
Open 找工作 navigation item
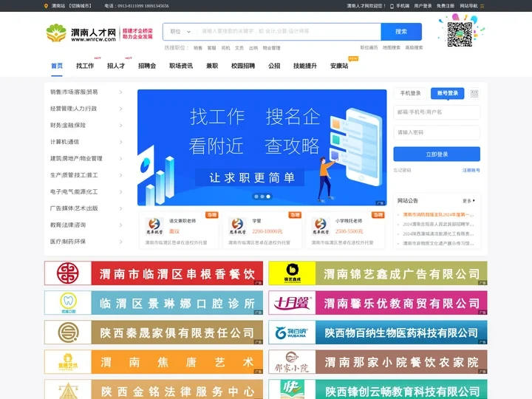click(85, 66)
